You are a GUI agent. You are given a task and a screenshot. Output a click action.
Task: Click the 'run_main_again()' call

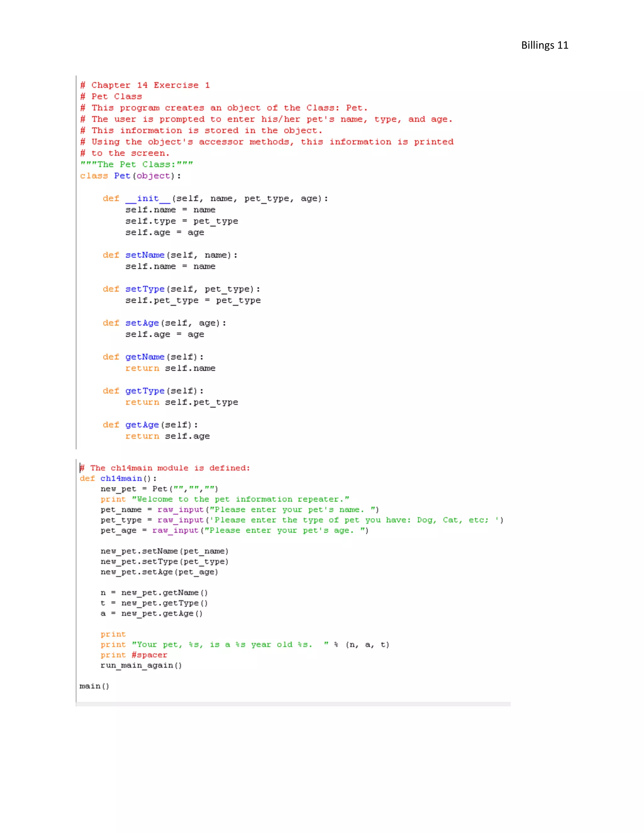[141, 665]
